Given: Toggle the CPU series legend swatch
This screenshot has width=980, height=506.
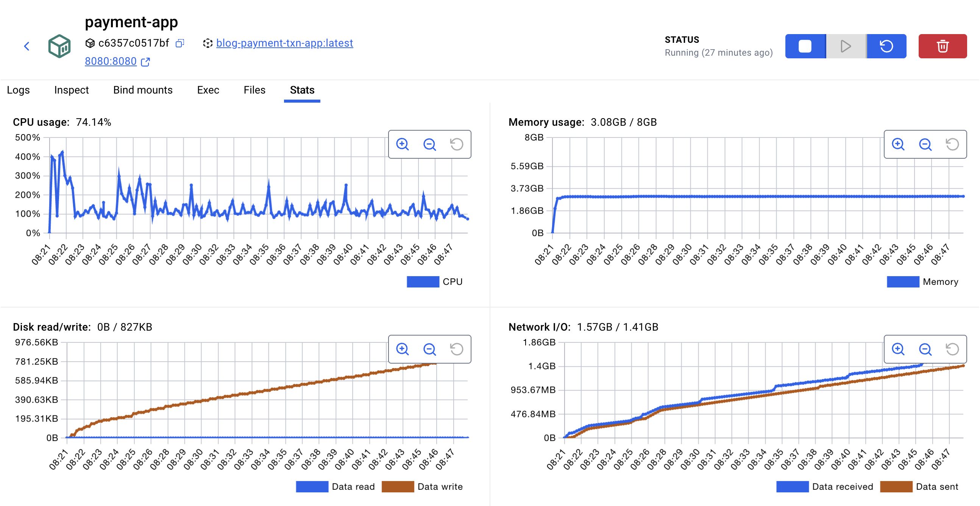Looking at the screenshot, I should pyautogui.click(x=423, y=281).
